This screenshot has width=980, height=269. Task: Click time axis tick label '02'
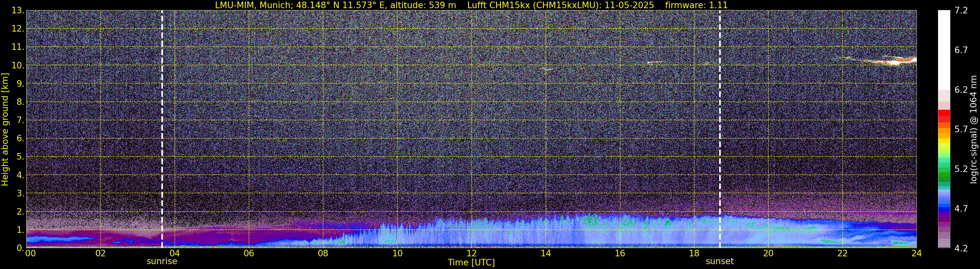[101, 253]
